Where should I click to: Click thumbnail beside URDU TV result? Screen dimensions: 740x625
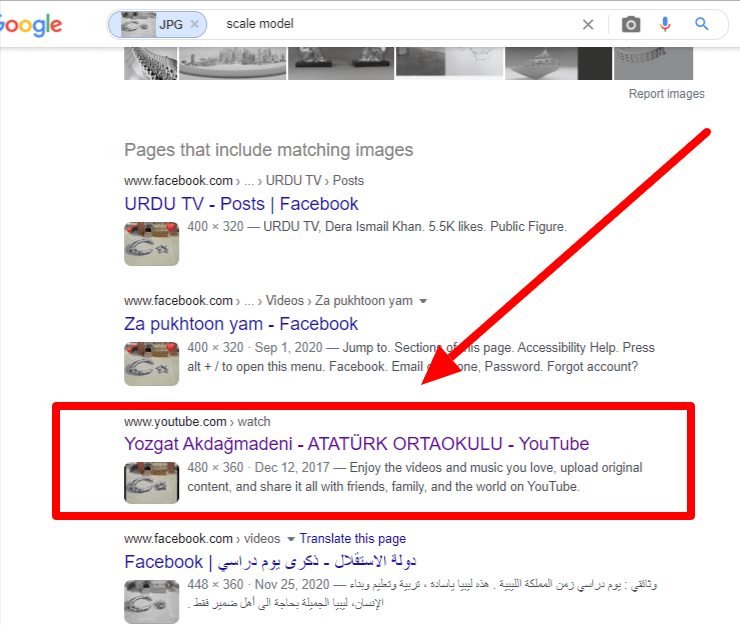[x=152, y=243]
